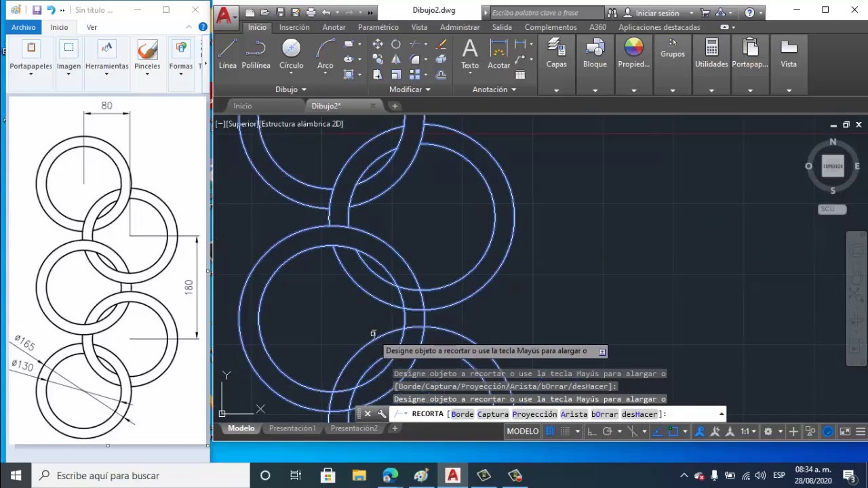
Task: Toggle grid display in status bar
Action: 550,431
